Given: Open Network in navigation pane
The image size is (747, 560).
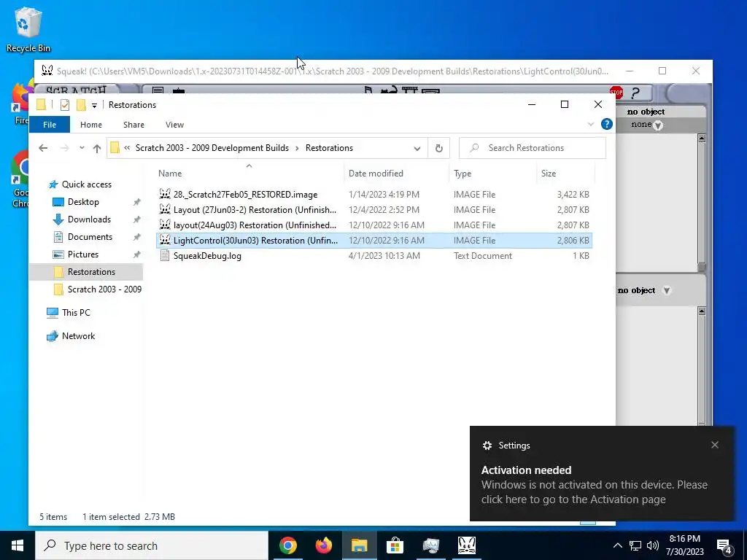Looking at the screenshot, I should 78,336.
